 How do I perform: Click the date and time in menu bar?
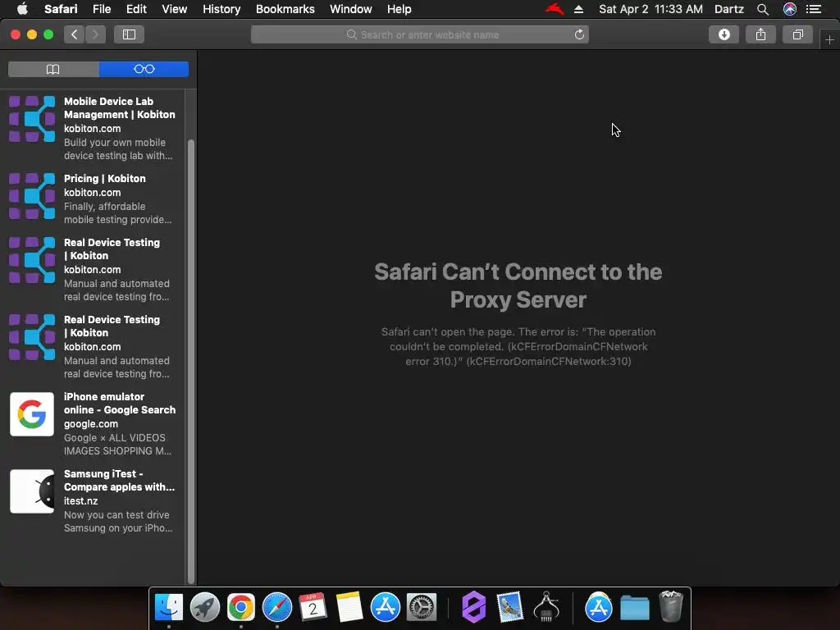(651, 9)
